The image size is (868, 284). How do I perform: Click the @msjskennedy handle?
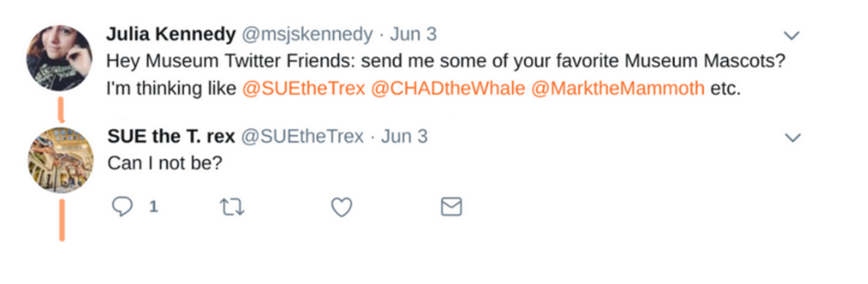(x=307, y=36)
